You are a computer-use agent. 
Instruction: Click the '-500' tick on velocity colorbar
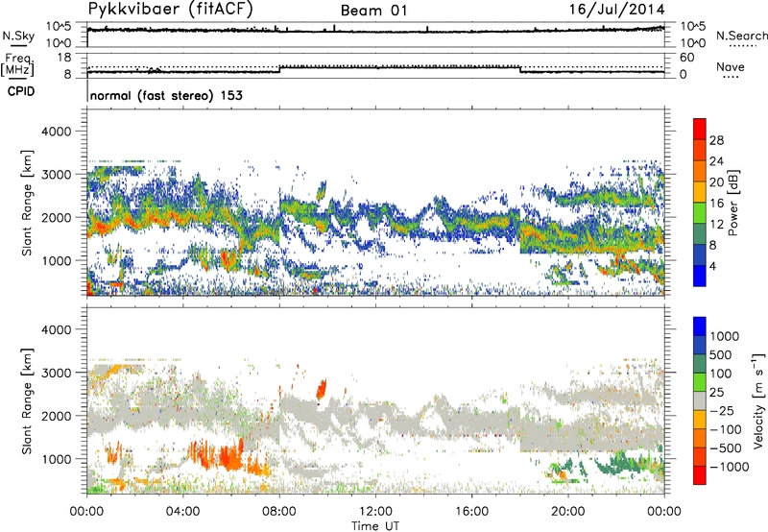click(x=725, y=447)
